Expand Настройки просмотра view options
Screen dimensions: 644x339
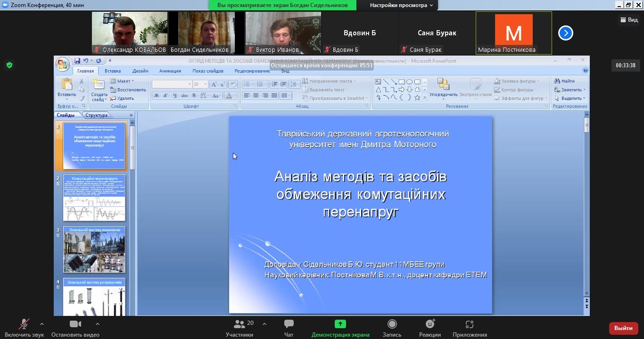click(x=401, y=5)
